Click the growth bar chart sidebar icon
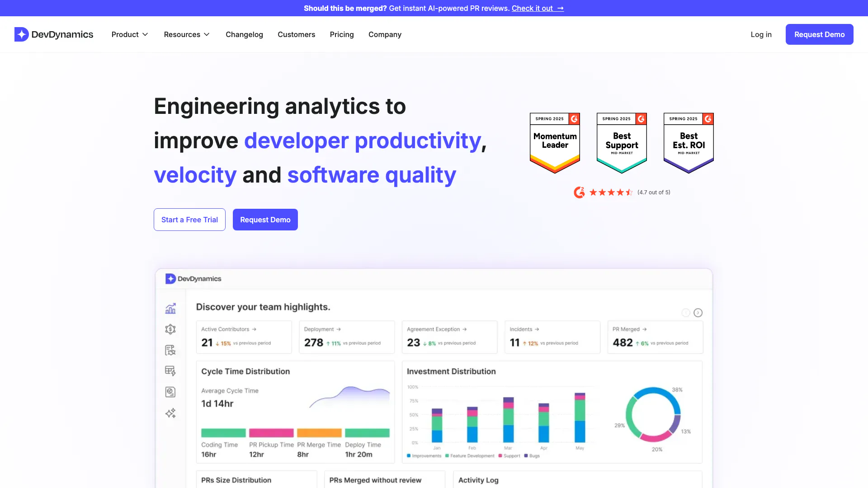The image size is (868, 488). (170, 309)
